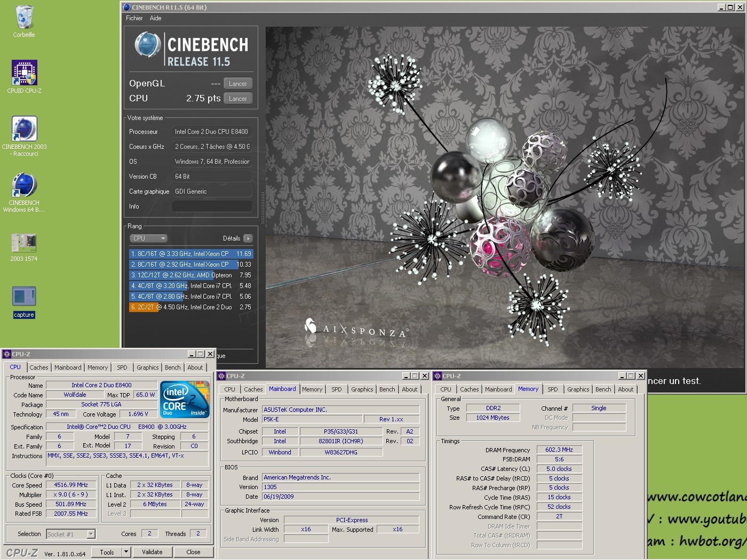
Task: Switch to Bench tab in left CPU-Z window
Action: [172, 367]
